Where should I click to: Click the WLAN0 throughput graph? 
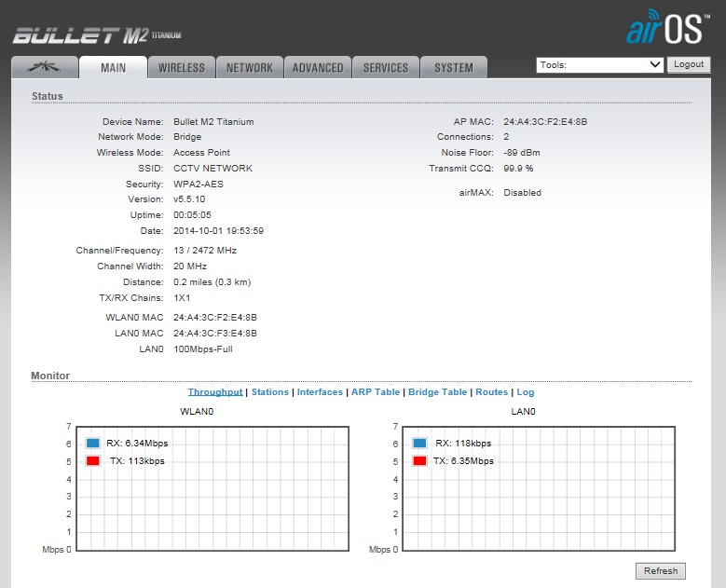click(x=212, y=488)
